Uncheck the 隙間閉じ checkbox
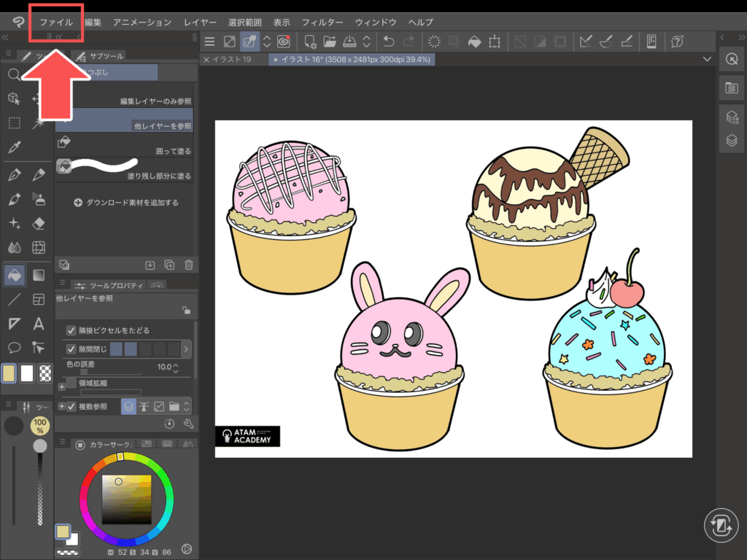 (x=71, y=349)
